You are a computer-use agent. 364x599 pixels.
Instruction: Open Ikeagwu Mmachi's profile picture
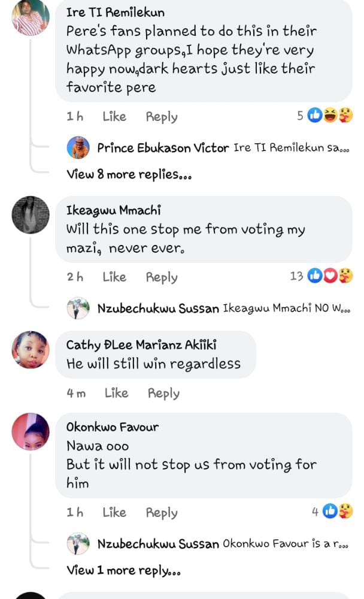tap(31, 214)
